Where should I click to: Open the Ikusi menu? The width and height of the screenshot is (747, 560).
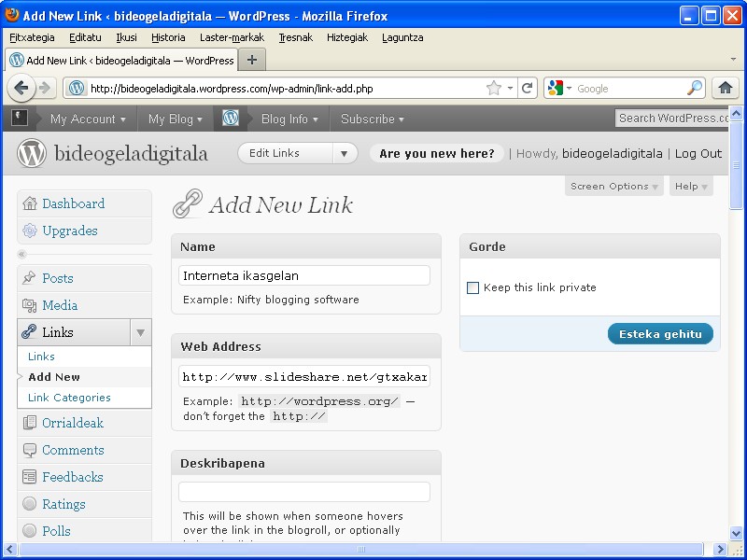(x=126, y=37)
